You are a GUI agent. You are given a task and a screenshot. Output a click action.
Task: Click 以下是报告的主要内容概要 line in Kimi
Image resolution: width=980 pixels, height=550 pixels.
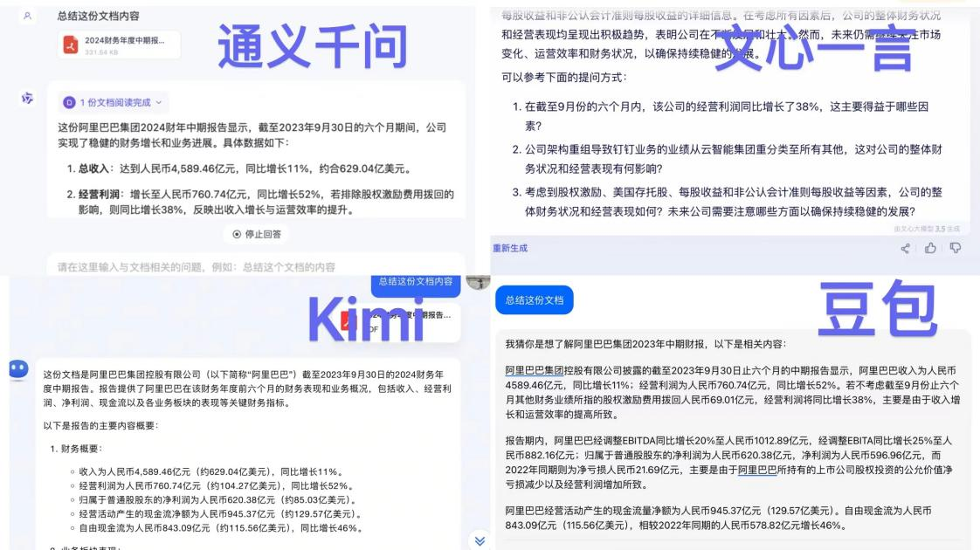click(x=100, y=426)
